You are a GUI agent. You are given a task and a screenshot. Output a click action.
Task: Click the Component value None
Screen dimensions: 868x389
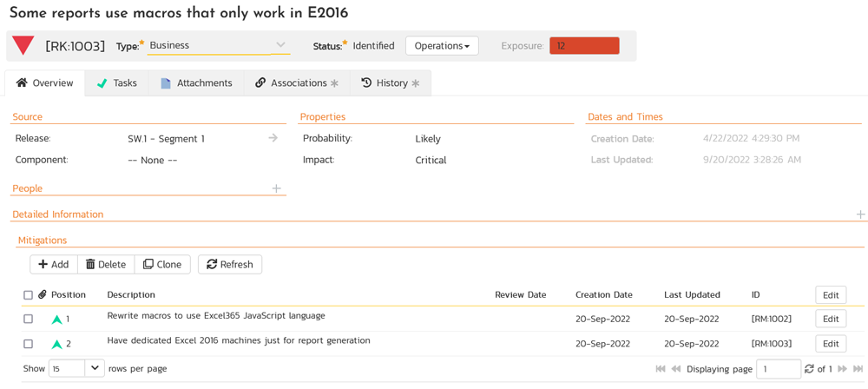tap(152, 160)
